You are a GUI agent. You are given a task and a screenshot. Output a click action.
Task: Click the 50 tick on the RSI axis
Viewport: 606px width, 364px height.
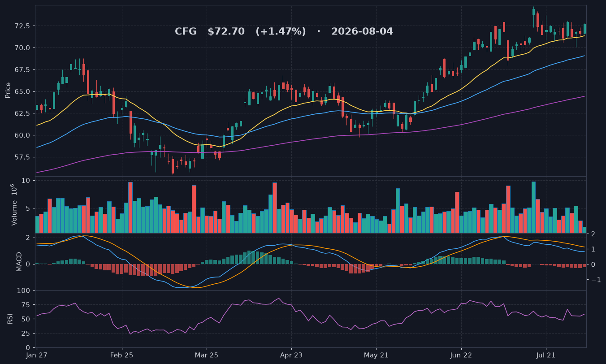coord(26,319)
